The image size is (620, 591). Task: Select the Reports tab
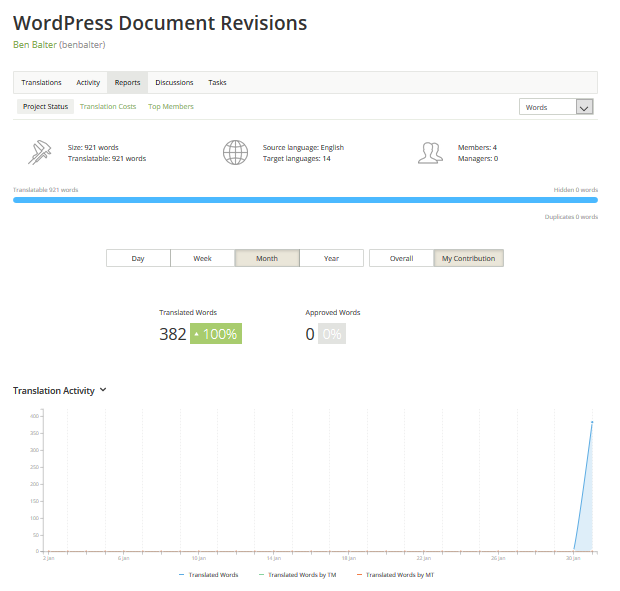(127, 83)
